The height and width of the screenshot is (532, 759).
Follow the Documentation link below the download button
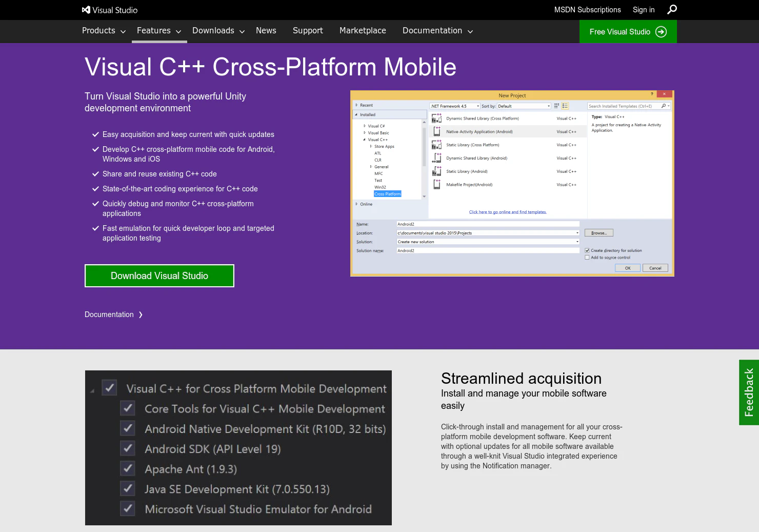(114, 314)
